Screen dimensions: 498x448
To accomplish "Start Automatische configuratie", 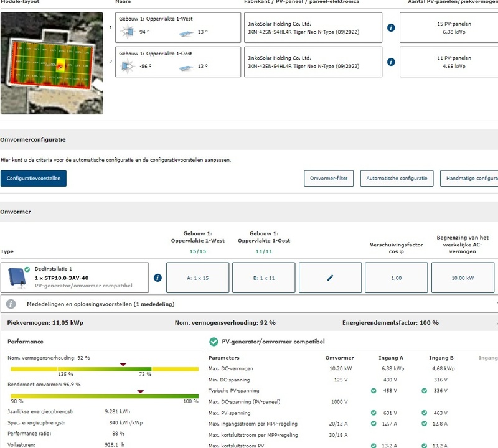I will click(x=397, y=179).
